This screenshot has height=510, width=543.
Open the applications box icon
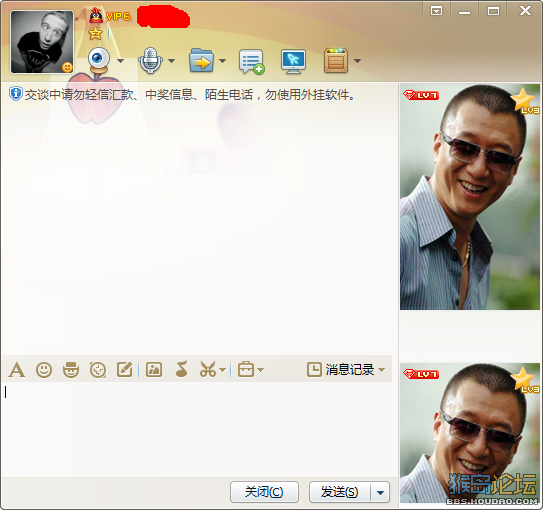[336, 61]
